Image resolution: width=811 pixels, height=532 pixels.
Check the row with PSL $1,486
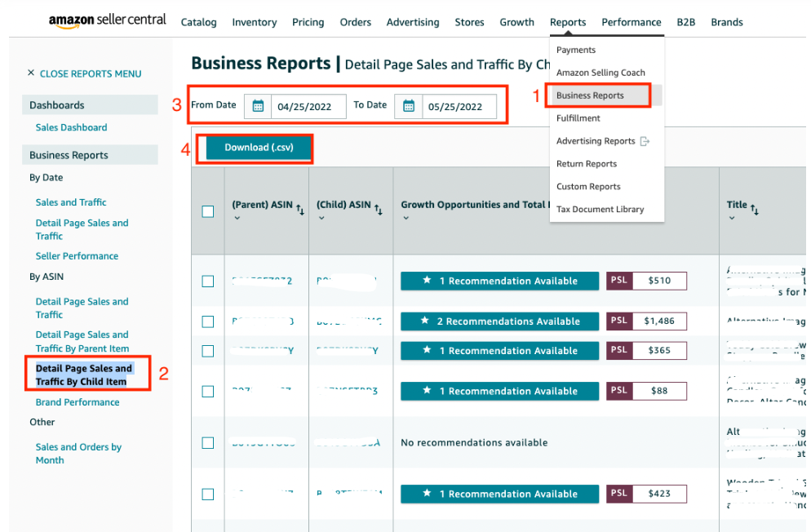[208, 321]
